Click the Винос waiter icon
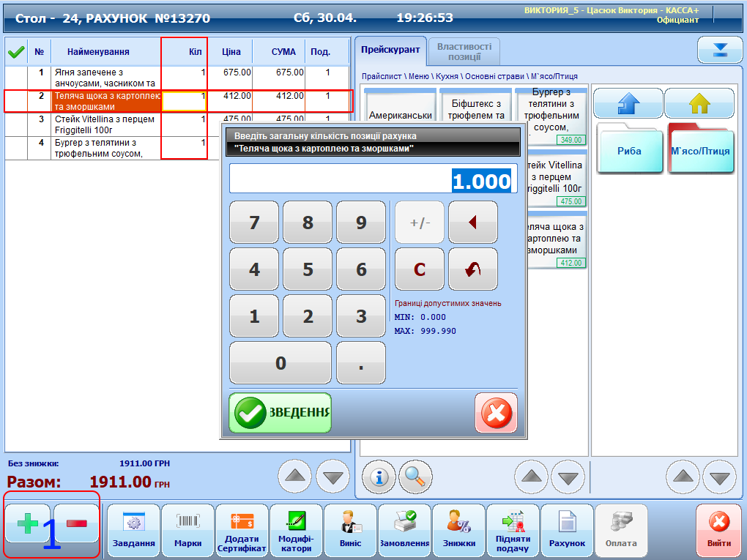 click(x=350, y=530)
